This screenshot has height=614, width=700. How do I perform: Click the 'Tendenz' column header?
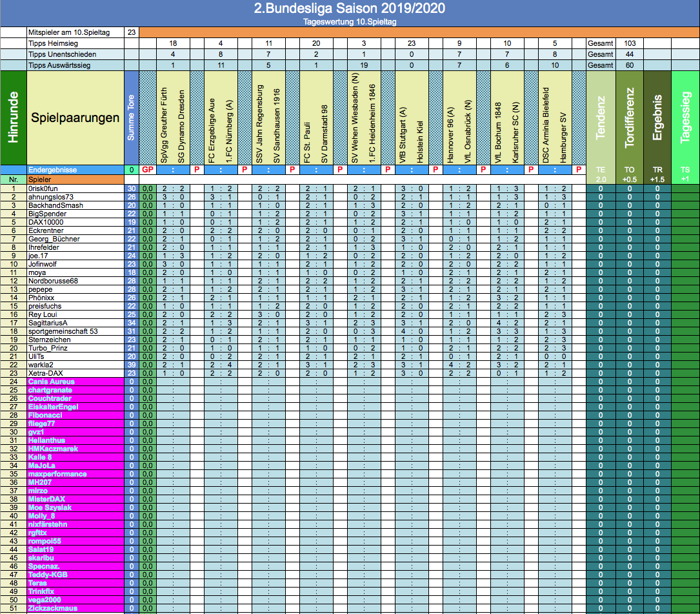coord(601,118)
